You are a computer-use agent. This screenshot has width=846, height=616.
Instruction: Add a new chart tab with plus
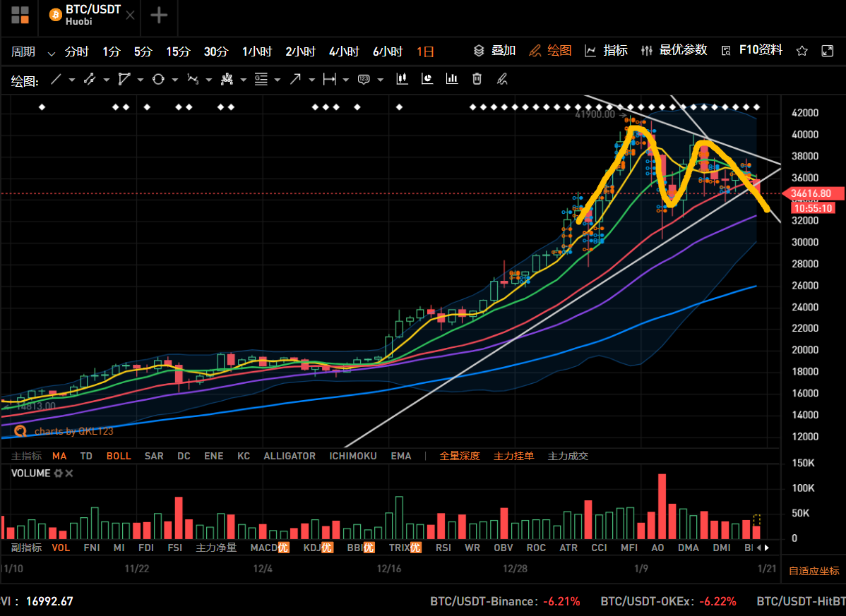[x=159, y=16]
